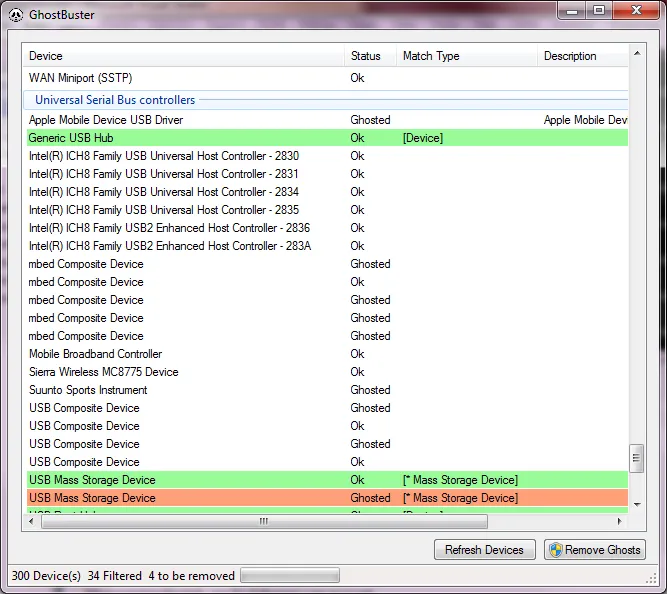The image size is (667, 594).
Task: Click the Remove Ghosts button
Action: (595, 550)
